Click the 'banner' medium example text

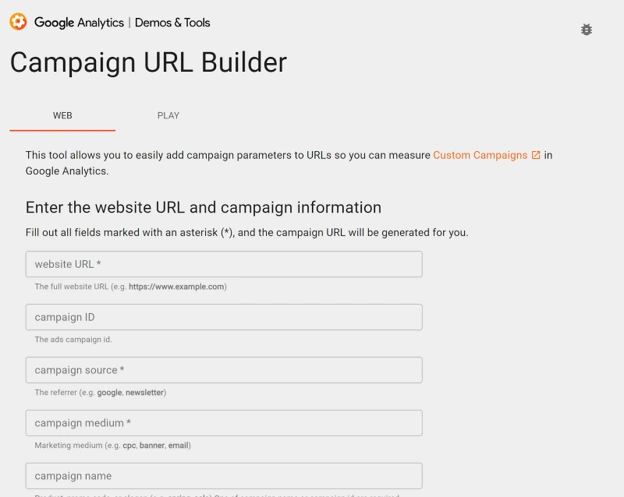coord(152,446)
